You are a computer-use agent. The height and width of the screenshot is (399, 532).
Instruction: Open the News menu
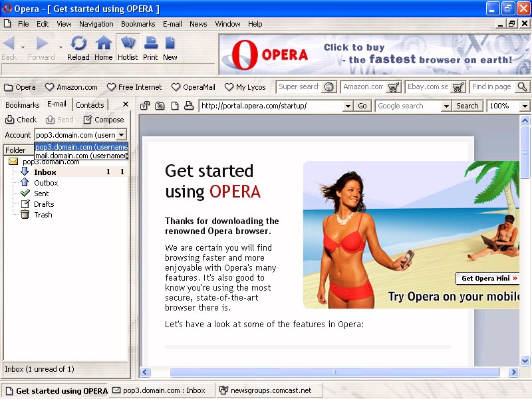[198, 24]
